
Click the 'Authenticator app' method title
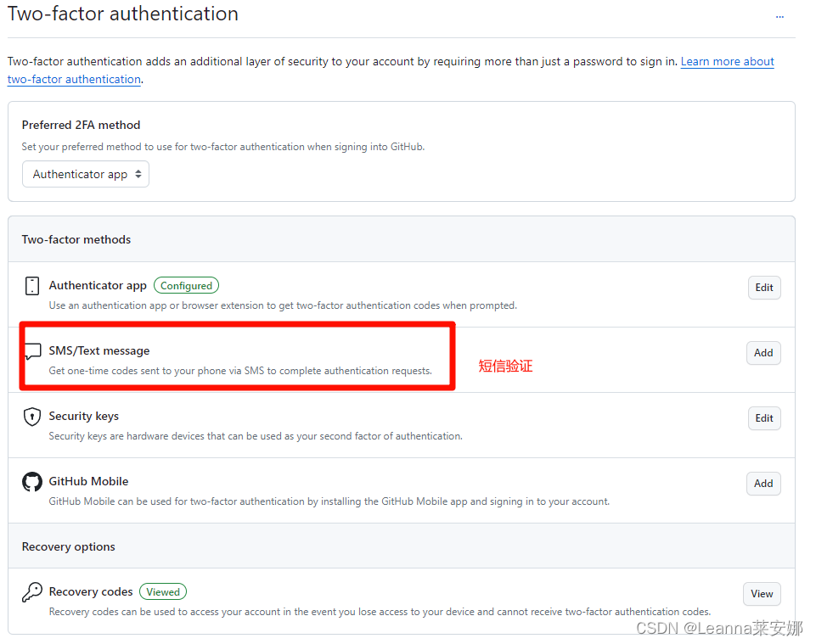point(98,286)
